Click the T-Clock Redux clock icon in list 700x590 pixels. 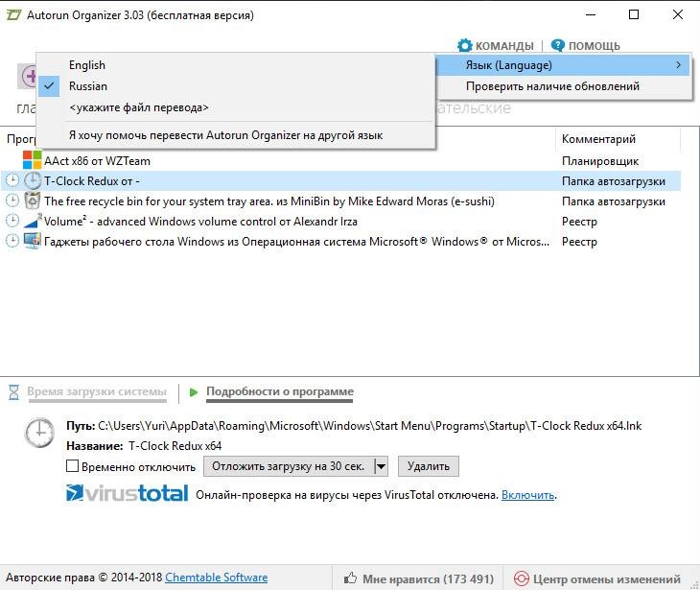click(x=33, y=181)
